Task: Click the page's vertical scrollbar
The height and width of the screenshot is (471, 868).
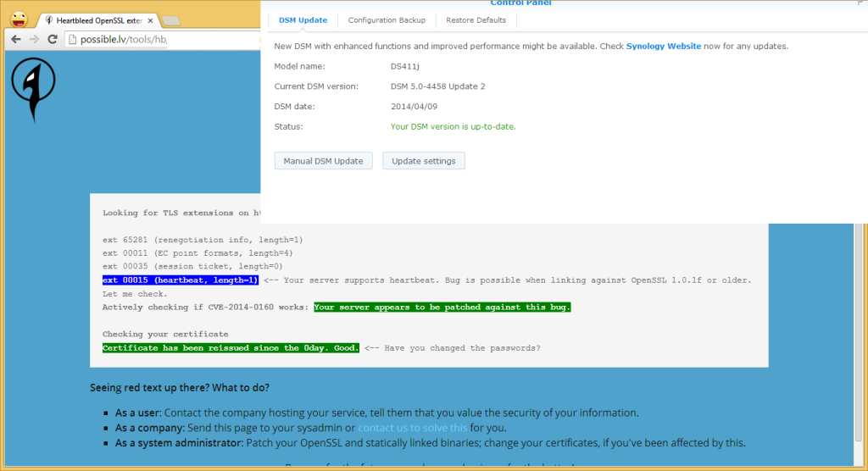Action: pyautogui.click(x=860, y=339)
